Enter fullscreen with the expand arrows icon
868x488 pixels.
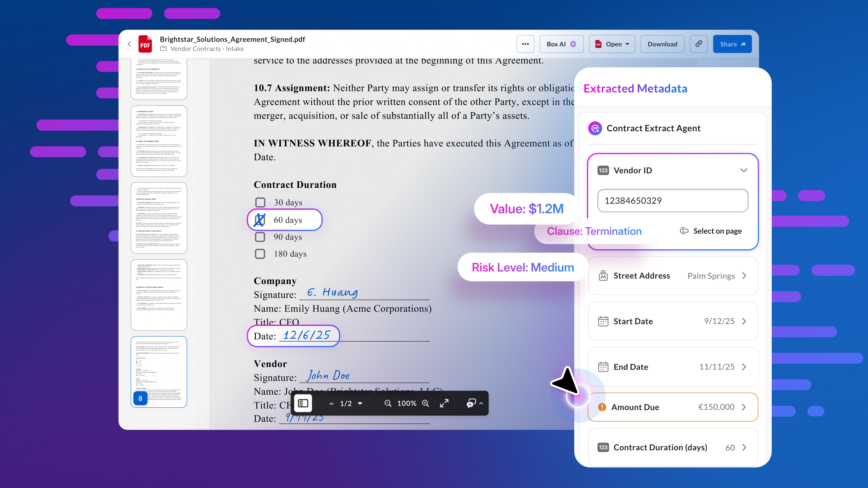click(444, 403)
